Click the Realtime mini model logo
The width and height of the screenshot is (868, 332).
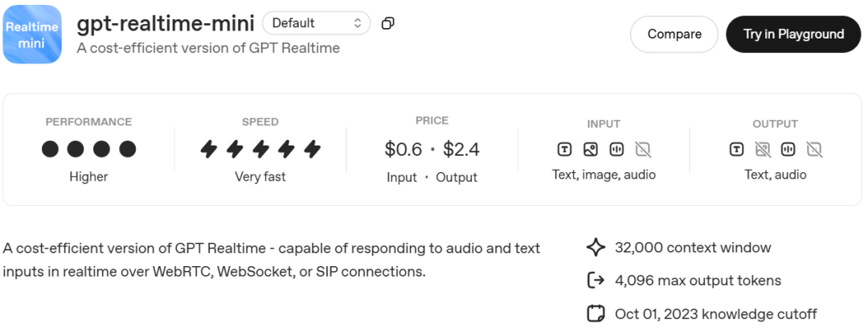32,35
